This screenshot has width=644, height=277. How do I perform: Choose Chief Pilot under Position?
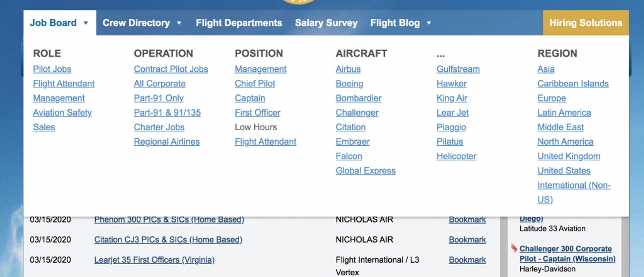tap(255, 84)
